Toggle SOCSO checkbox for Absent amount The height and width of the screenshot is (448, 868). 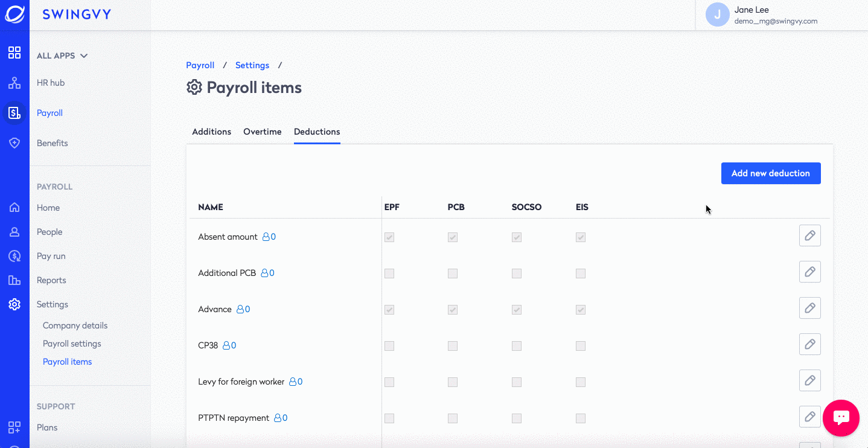(x=517, y=237)
